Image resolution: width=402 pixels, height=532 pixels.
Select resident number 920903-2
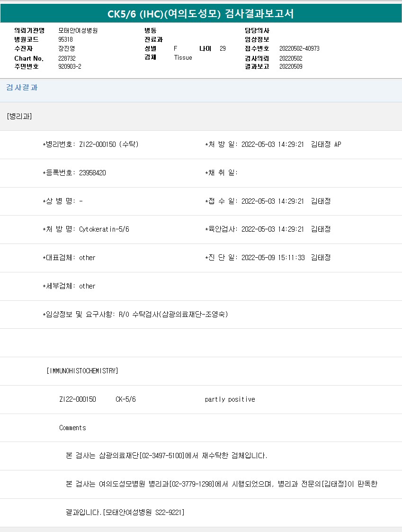click(70, 66)
